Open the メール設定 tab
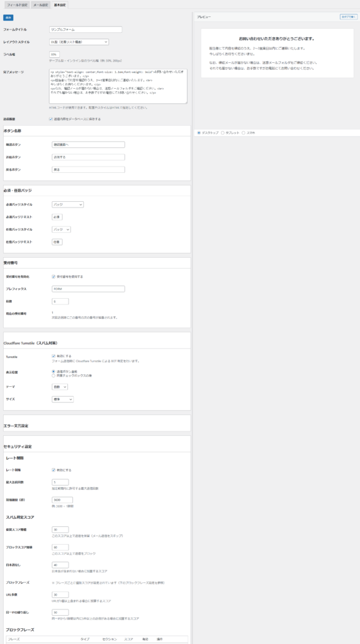This screenshot has height=644, width=360. click(x=41, y=5)
